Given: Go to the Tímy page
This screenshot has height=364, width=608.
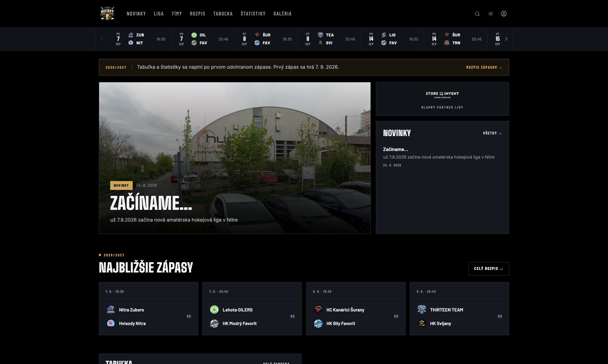Looking at the screenshot, I should pos(177,14).
